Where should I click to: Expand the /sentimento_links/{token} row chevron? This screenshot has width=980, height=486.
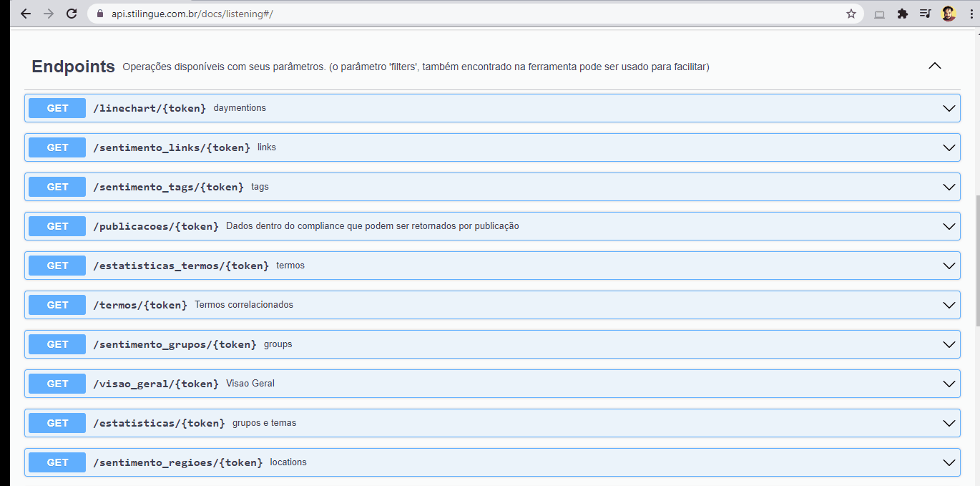(x=949, y=147)
